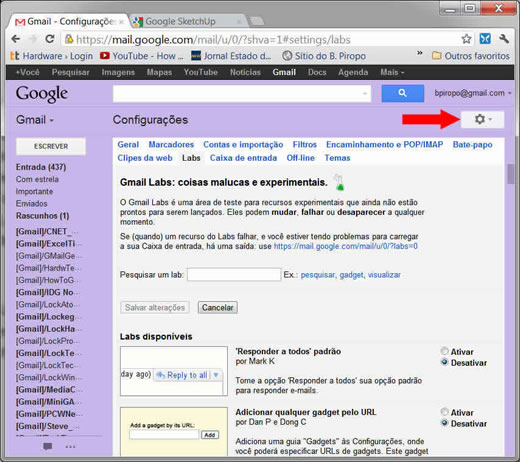This screenshot has width=520, height=462.
Task: Select the Labs settings tab
Action: (191, 158)
